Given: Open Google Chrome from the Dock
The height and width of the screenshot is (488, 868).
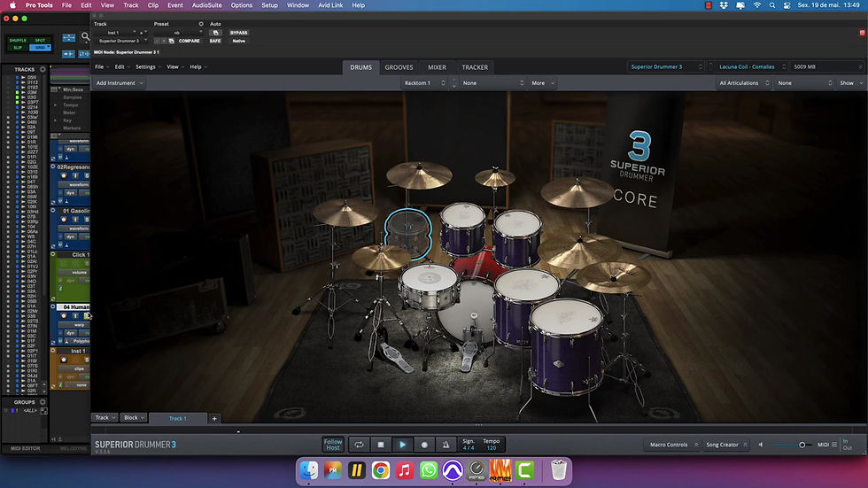Looking at the screenshot, I should coord(380,471).
